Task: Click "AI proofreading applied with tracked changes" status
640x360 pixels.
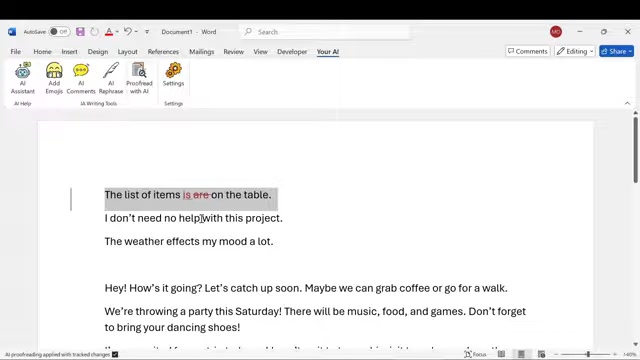Action: (x=58, y=354)
